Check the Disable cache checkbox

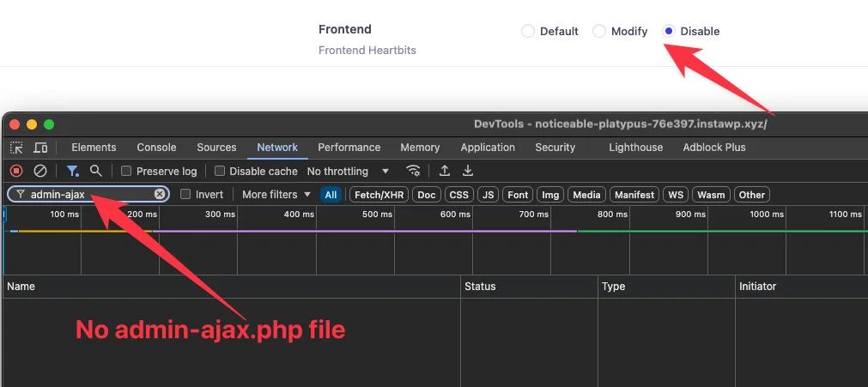point(220,171)
